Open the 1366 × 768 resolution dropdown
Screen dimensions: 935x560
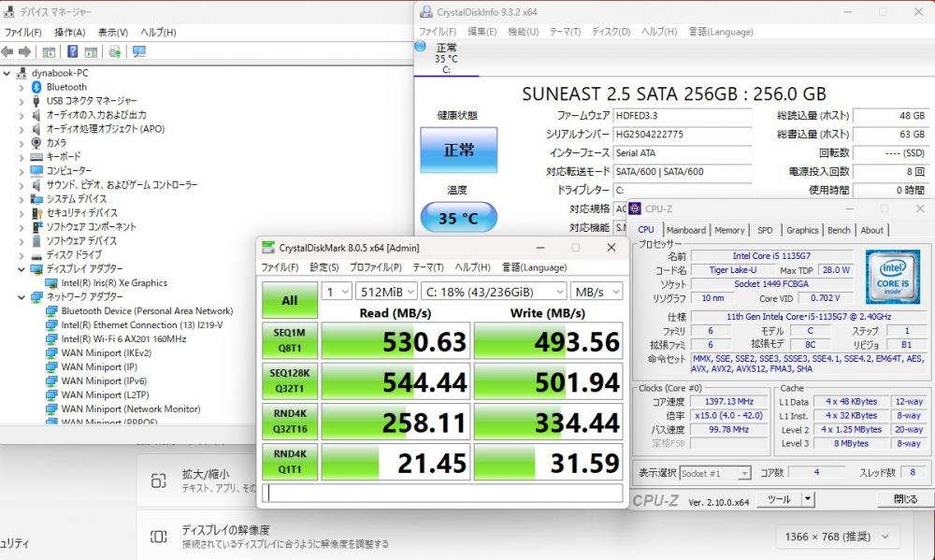pyautogui.click(x=839, y=537)
